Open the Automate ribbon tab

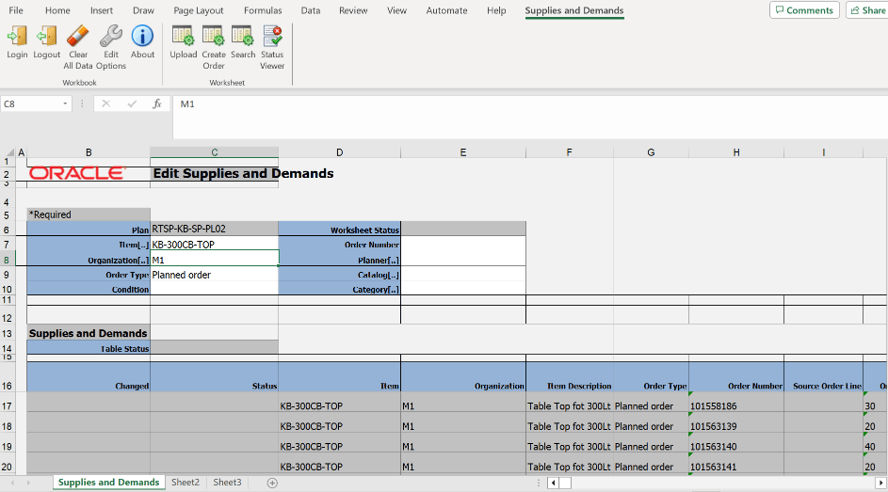tap(447, 10)
